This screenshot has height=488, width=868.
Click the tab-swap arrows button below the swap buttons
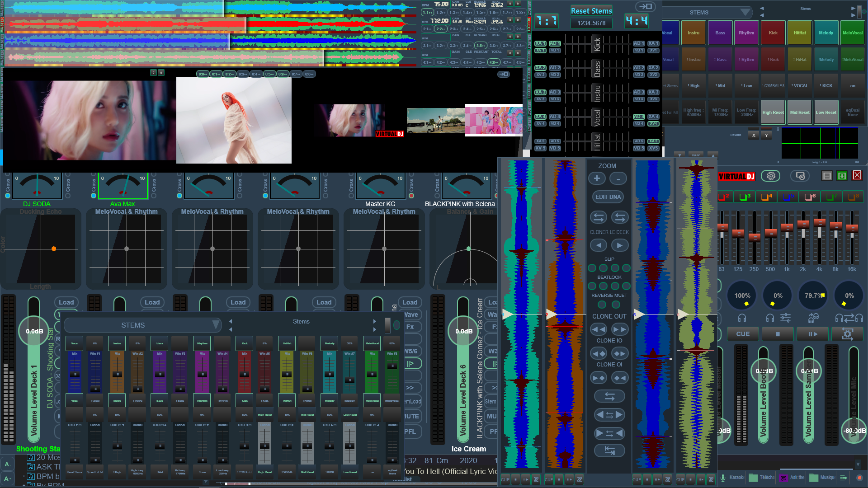coord(609,450)
